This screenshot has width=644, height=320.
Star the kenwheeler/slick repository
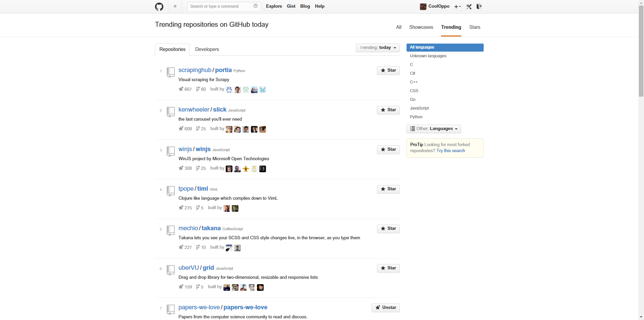388,110
